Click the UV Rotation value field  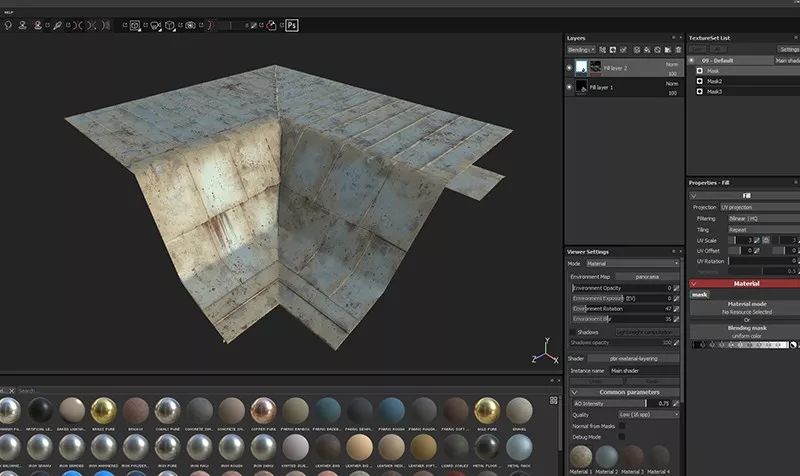click(763, 261)
